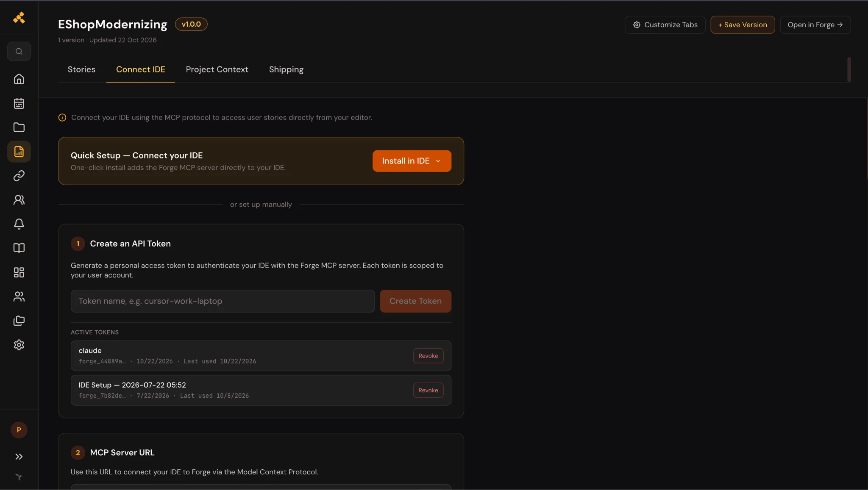Click the 'forge_44889a…' token ID
Image resolution: width=868 pixels, height=490 pixels.
click(x=102, y=361)
